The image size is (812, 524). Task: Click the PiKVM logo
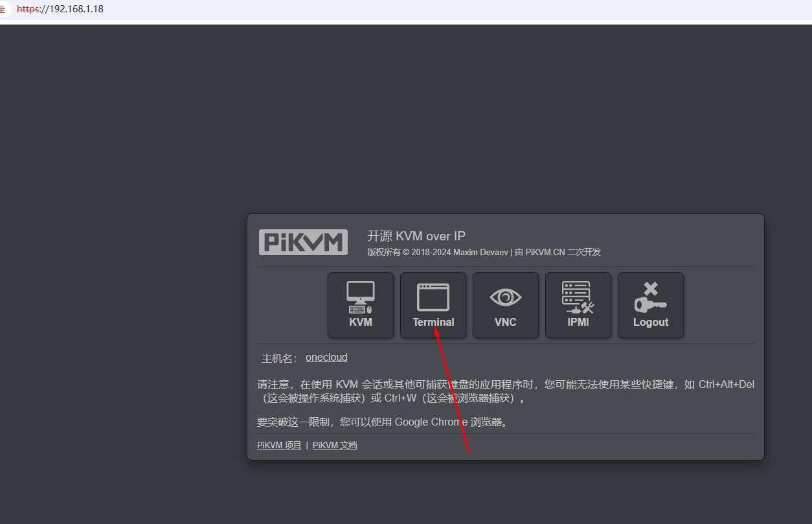(303, 242)
